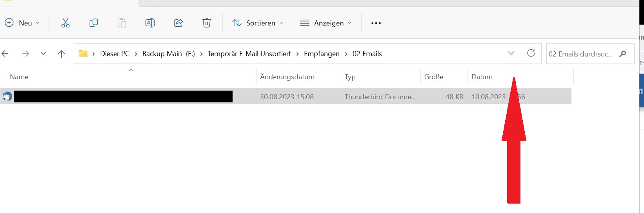This screenshot has height=213, width=644.
Task: Click the Paste clipboard icon
Action: point(122,23)
